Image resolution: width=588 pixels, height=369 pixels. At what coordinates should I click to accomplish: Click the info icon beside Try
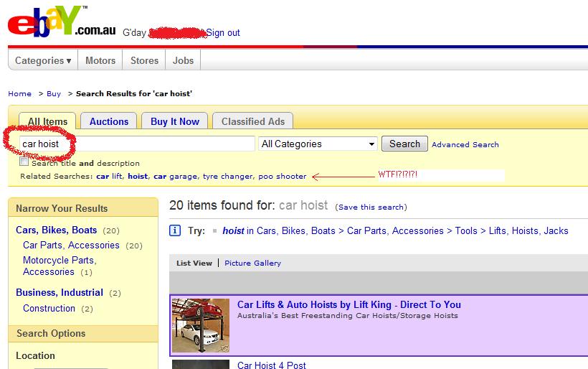(175, 230)
